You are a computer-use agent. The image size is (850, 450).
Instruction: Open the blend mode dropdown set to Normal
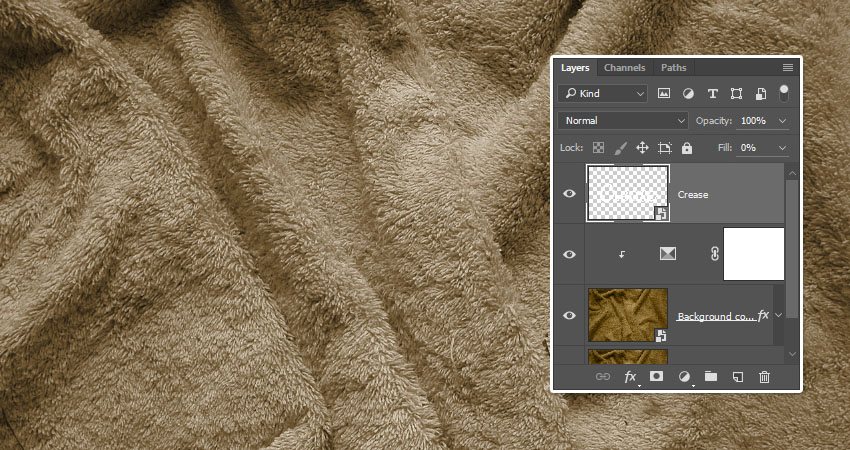(624, 120)
